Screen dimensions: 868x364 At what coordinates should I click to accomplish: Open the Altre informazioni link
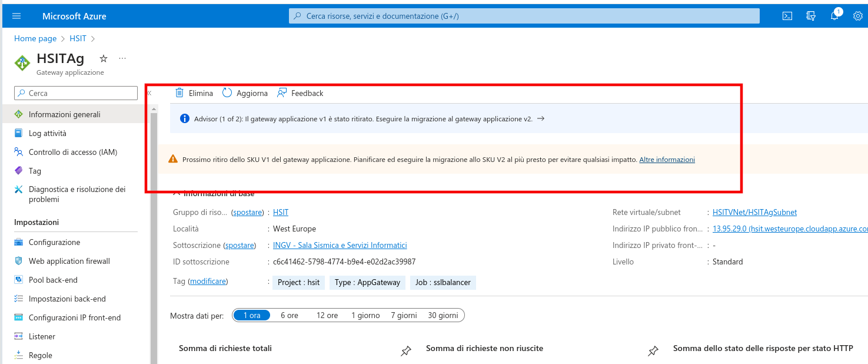tap(667, 160)
